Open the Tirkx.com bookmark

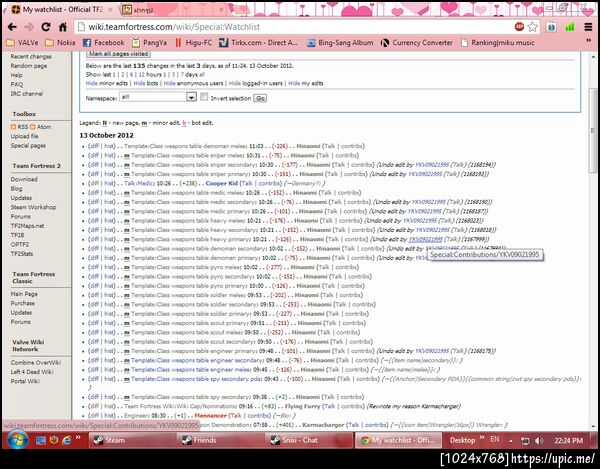[258, 42]
